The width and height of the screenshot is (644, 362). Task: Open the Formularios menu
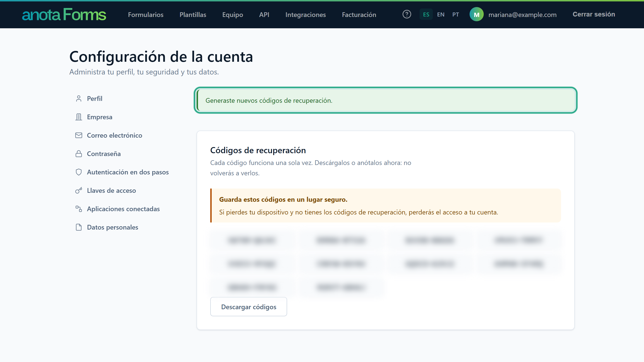pos(146,15)
